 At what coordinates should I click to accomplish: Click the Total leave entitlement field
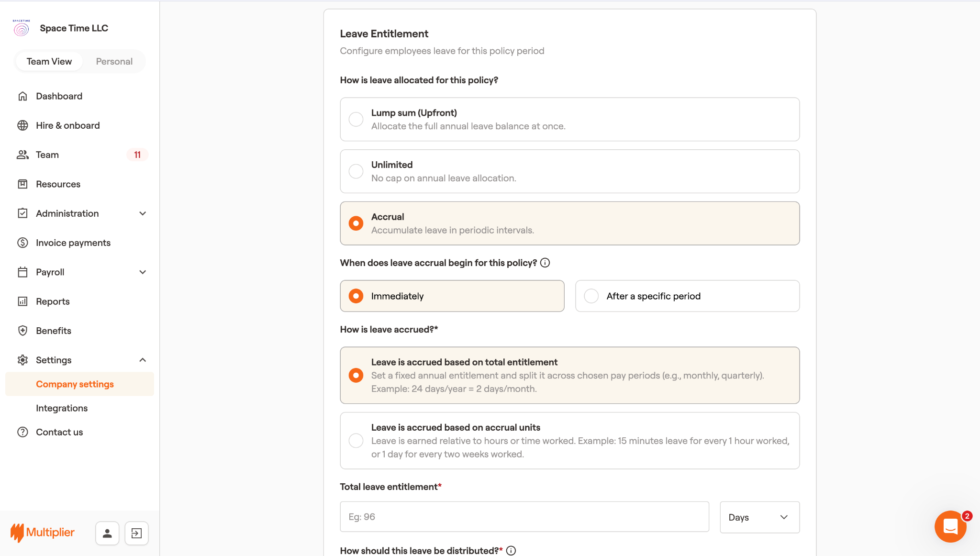pyautogui.click(x=524, y=517)
